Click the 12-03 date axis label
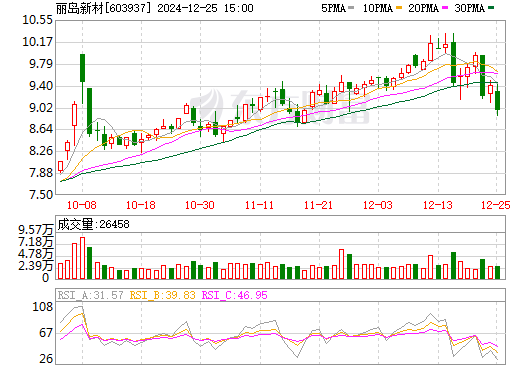 click(x=378, y=205)
